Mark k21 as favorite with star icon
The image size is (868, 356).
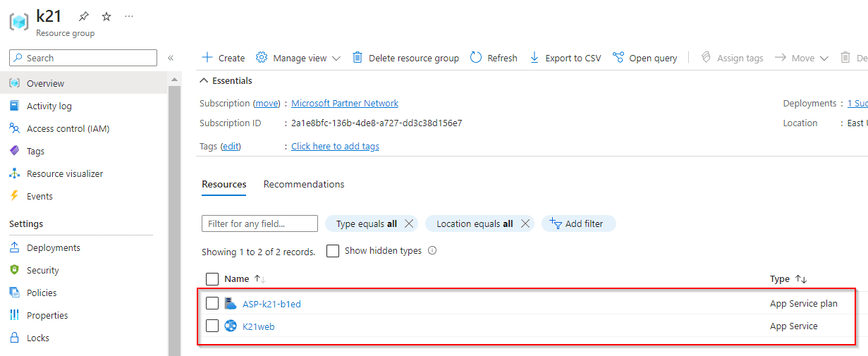pos(106,16)
